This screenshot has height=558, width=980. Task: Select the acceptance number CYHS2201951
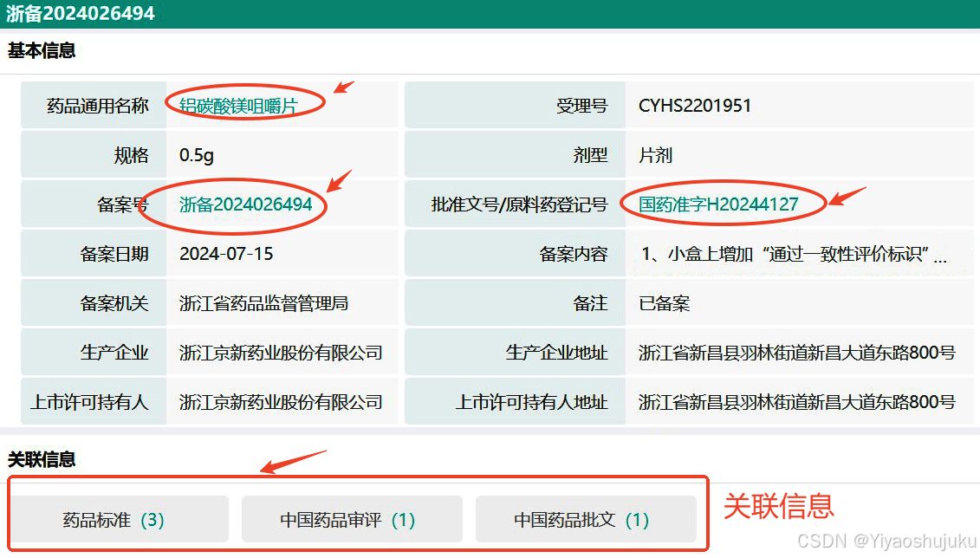pyautogui.click(x=694, y=106)
